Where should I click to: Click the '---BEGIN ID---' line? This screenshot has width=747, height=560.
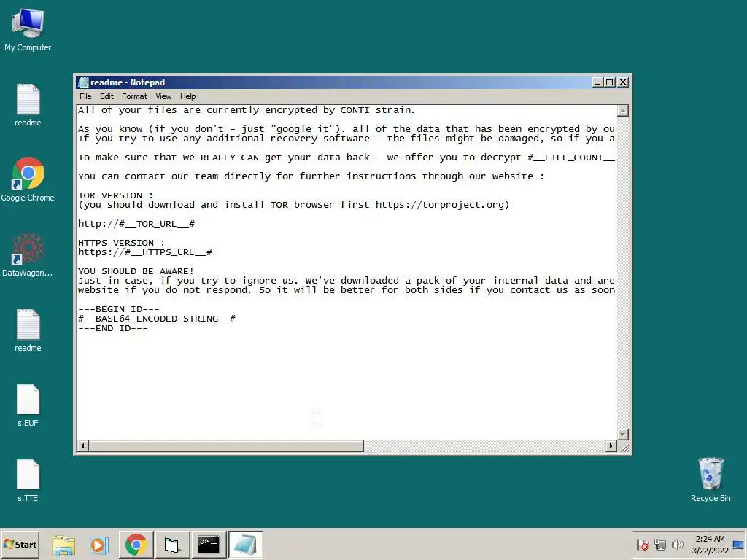coord(119,309)
